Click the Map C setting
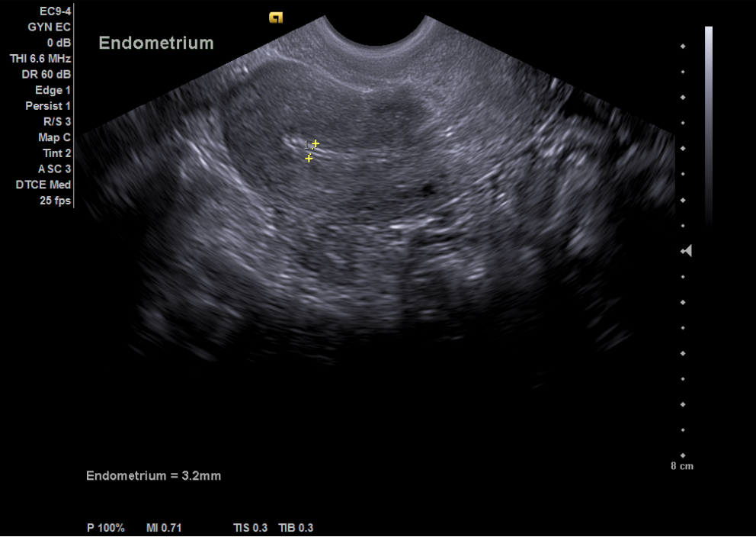 [x=54, y=137]
